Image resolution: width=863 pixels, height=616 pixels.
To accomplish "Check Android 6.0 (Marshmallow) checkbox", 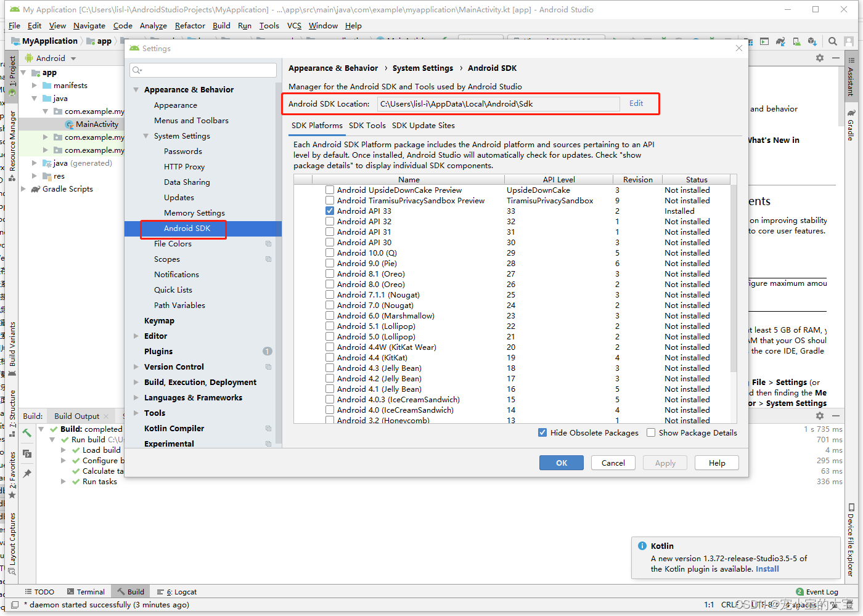I will click(x=330, y=316).
